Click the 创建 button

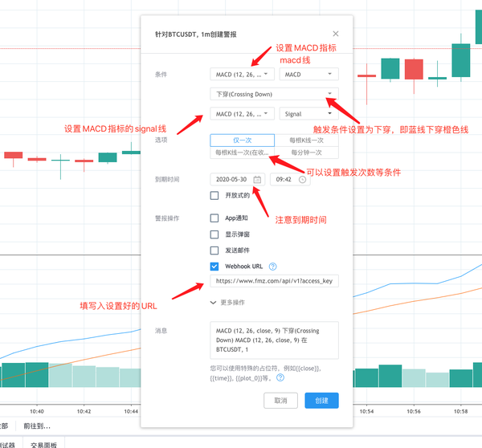pos(321,400)
